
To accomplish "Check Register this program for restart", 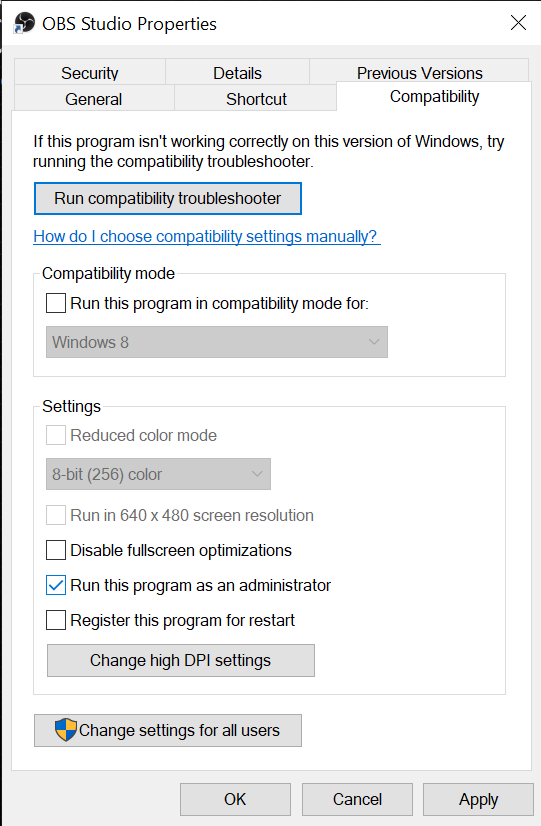I will coord(56,620).
